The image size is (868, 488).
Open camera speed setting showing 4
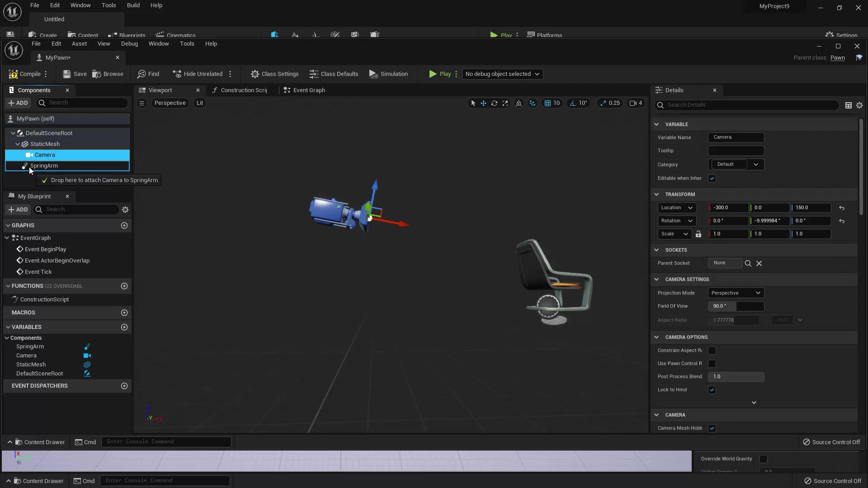[636, 103]
